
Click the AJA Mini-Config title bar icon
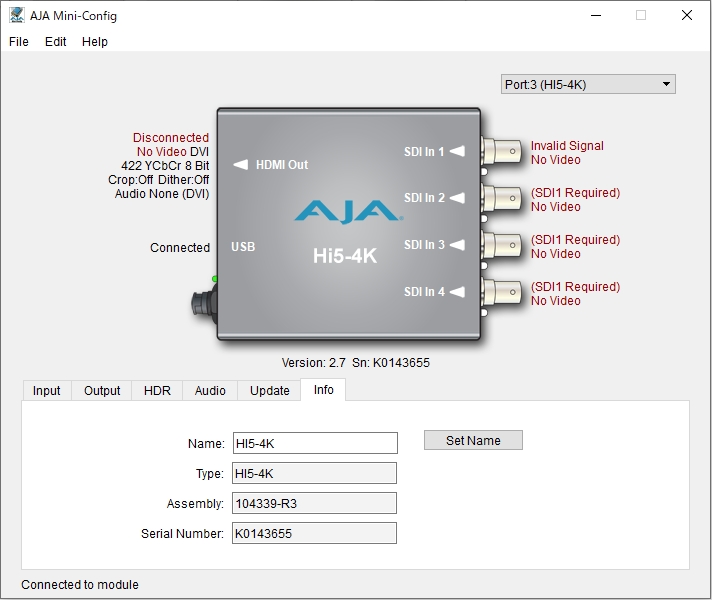(17, 15)
